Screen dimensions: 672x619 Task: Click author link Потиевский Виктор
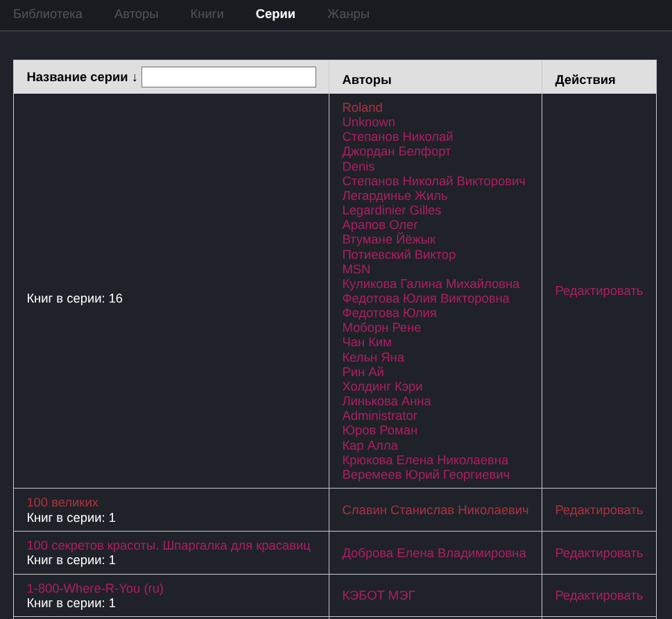[399, 255]
